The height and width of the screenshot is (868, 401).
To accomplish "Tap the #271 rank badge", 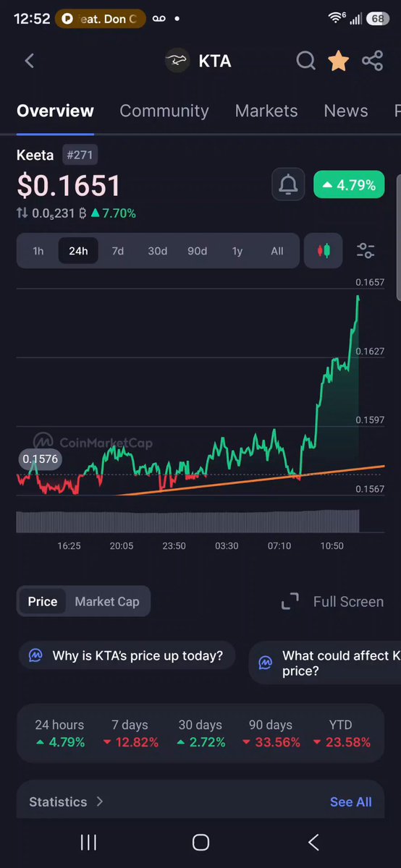I will pos(80,155).
